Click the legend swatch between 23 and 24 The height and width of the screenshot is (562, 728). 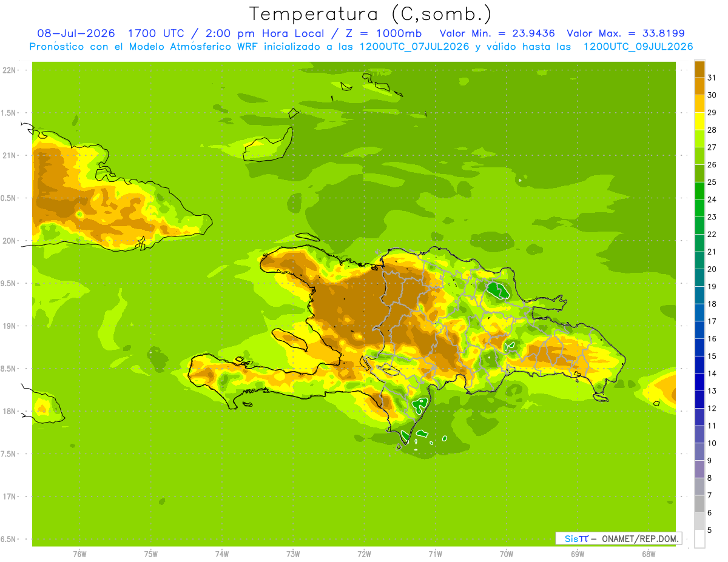pyautogui.click(x=699, y=207)
